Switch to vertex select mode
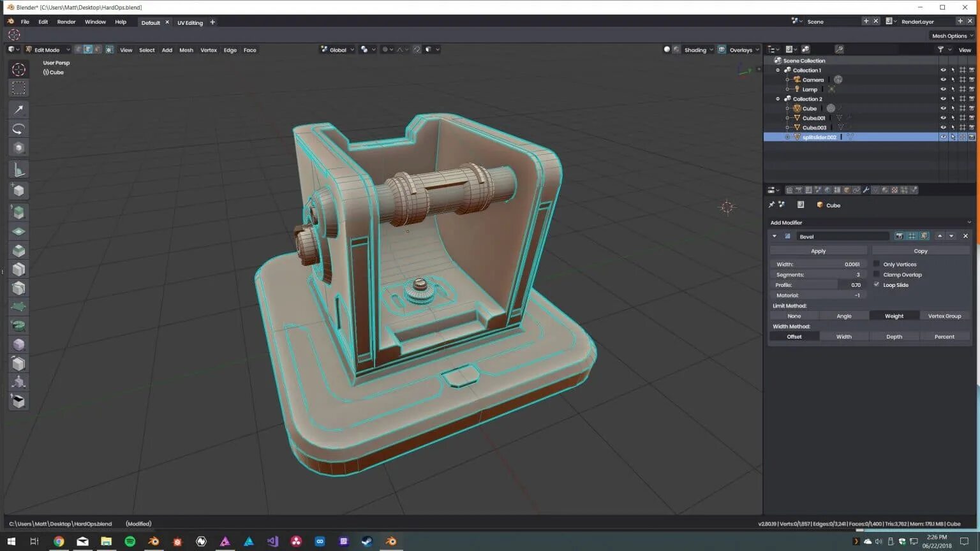The height and width of the screenshot is (551, 980). tap(78, 50)
